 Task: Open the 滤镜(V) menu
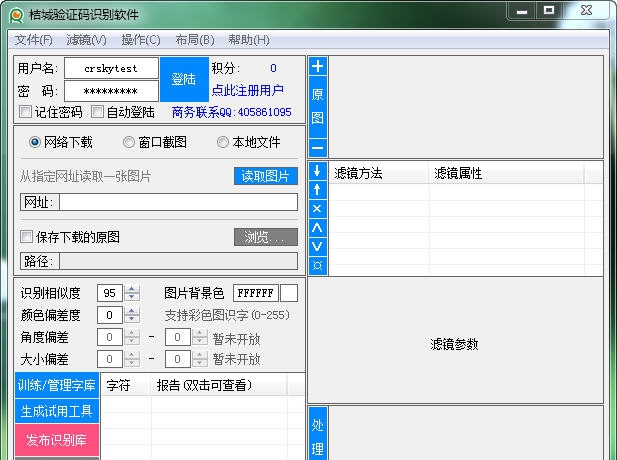point(86,40)
